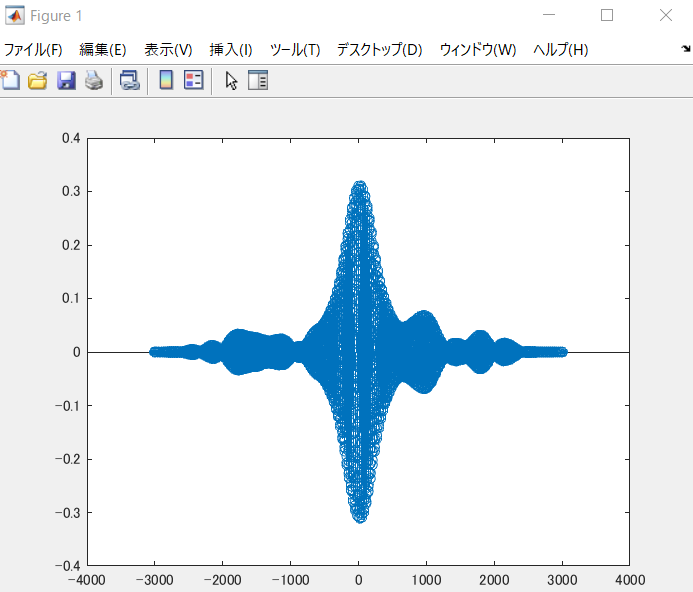Open a file with the folder icon
Viewport: 693px width, 592px height.
(x=38, y=80)
